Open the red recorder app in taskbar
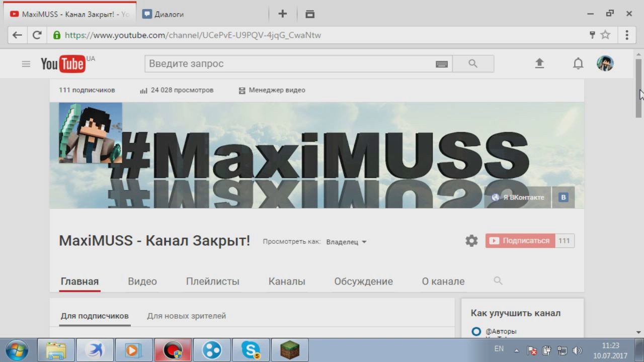The image size is (644, 362). pos(173,350)
